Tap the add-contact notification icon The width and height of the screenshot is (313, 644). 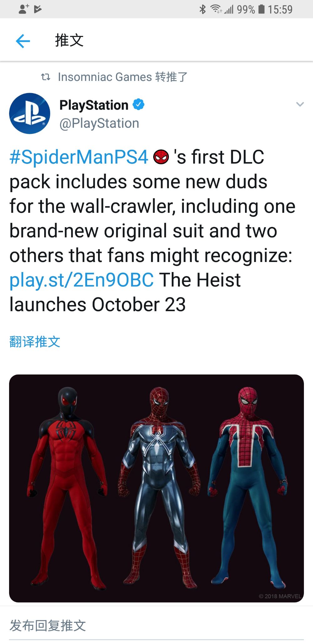pyautogui.click(x=23, y=9)
